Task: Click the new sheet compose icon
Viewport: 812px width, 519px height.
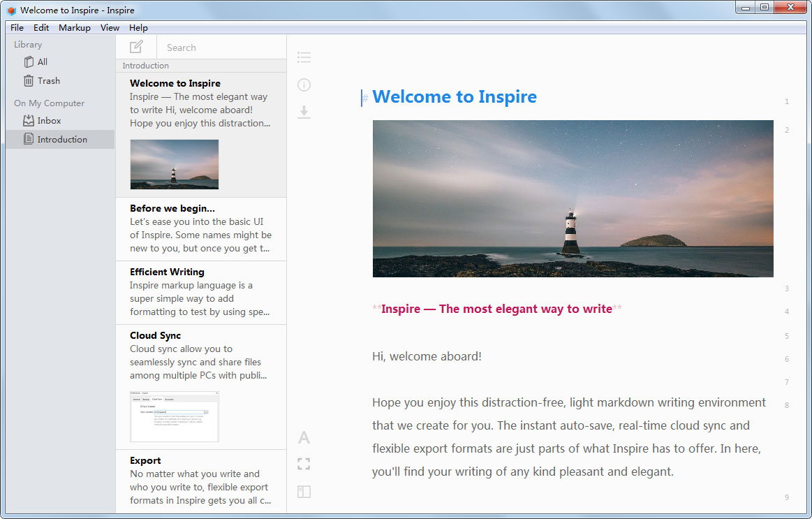Action: 136,47
